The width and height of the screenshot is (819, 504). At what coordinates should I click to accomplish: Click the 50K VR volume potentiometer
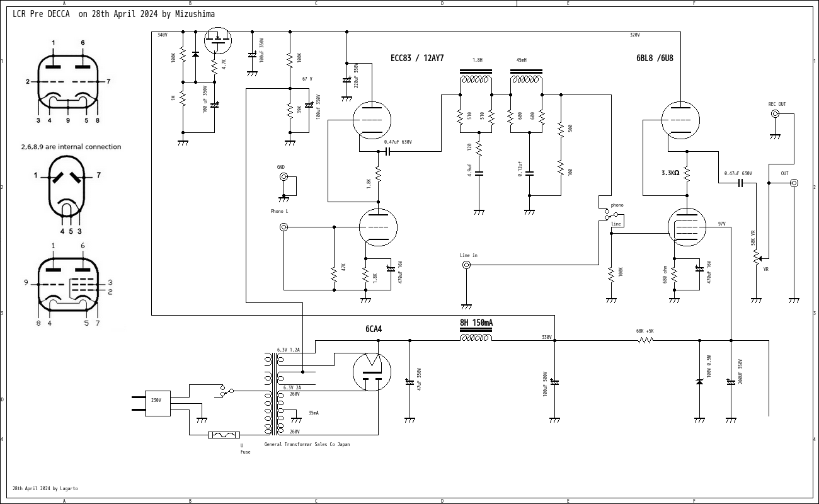point(756,257)
